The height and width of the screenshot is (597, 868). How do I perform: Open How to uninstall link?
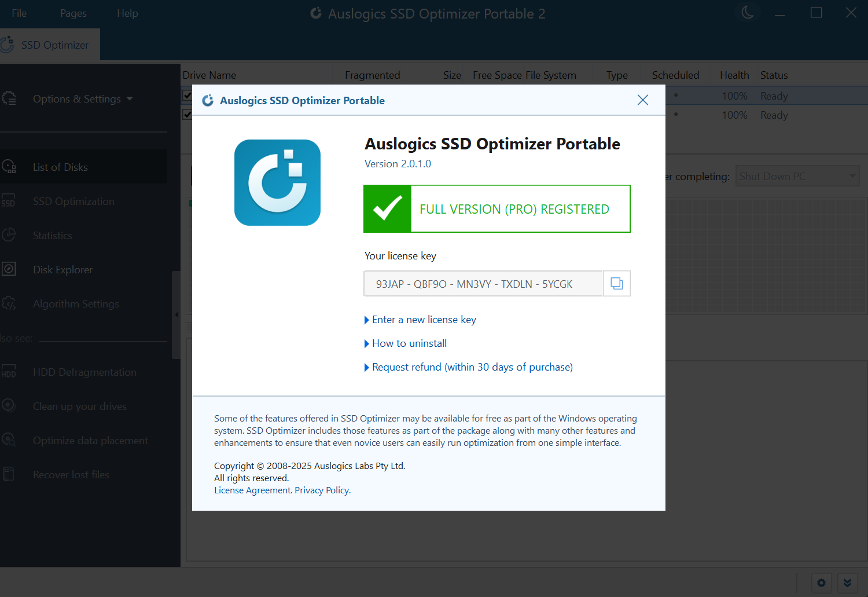pos(410,343)
